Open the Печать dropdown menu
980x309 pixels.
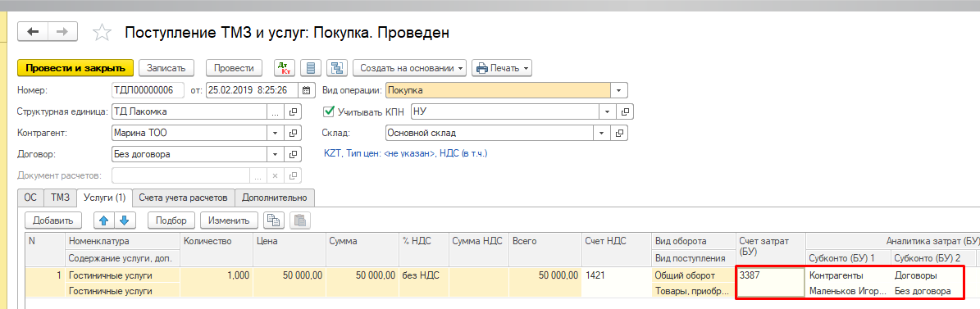click(x=501, y=67)
